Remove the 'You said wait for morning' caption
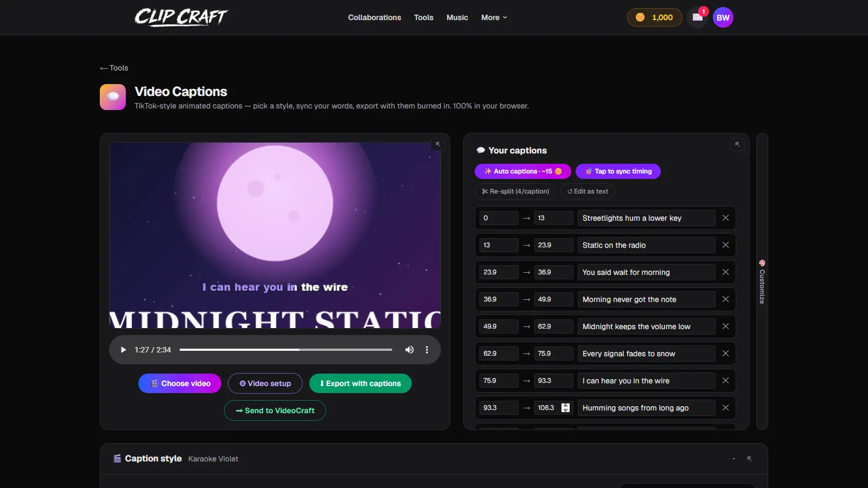The width and height of the screenshot is (868, 488). click(725, 272)
